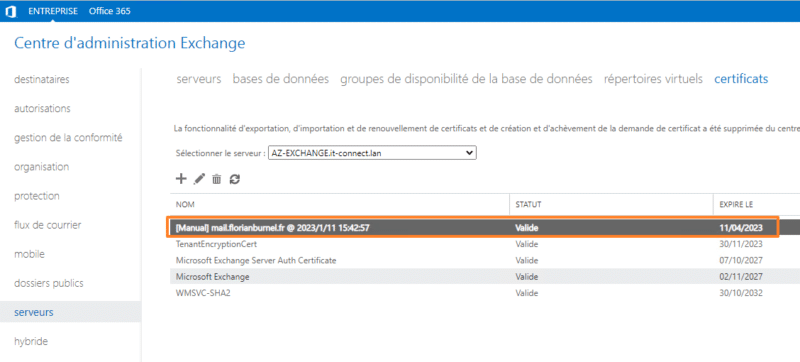Open dossiers publics section
The height and width of the screenshot is (362, 800).
(x=49, y=283)
